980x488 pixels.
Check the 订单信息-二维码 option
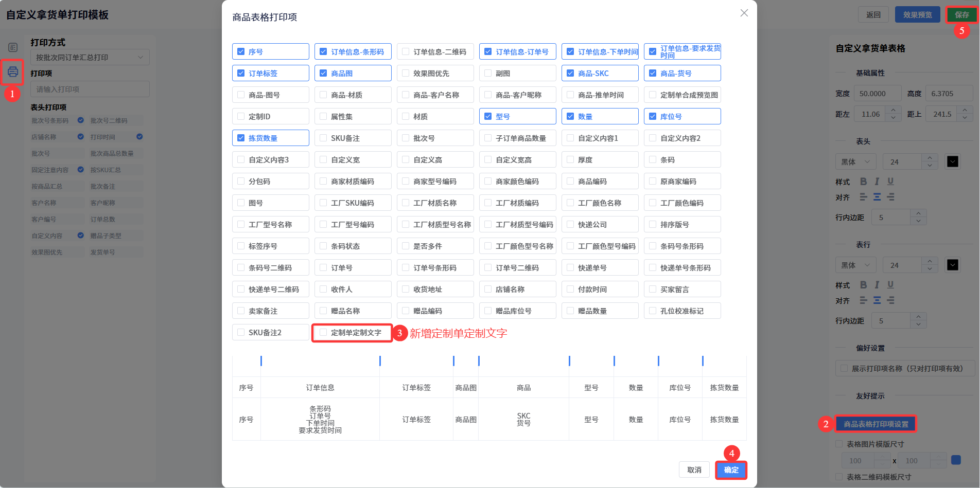point(406,52)
